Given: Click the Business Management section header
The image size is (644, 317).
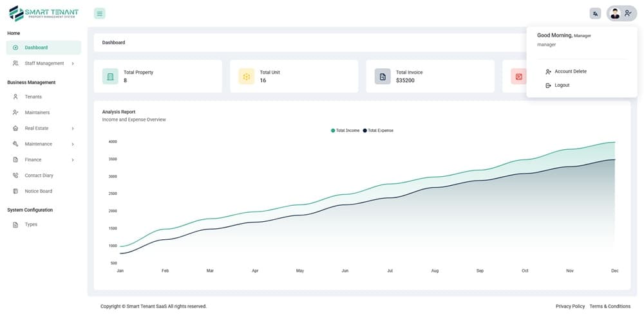Looking at the screenshot, I should point(31,82).
